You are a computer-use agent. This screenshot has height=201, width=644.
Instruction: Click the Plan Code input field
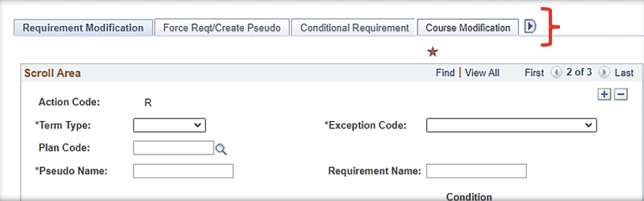(x=173, y=148)
